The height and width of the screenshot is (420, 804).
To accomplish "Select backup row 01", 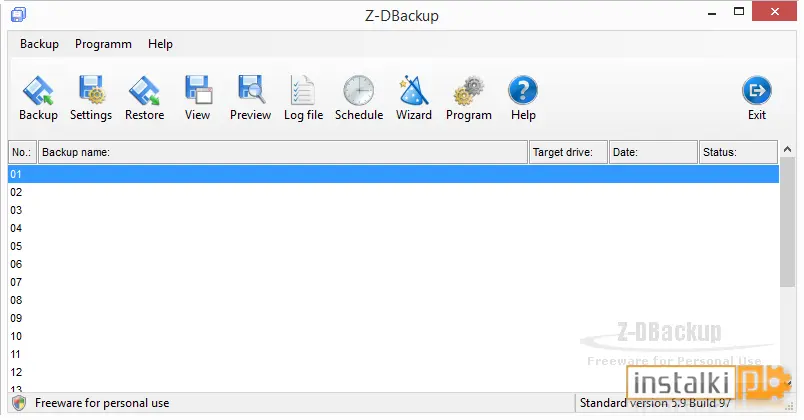I will click(x=393, y=174).
